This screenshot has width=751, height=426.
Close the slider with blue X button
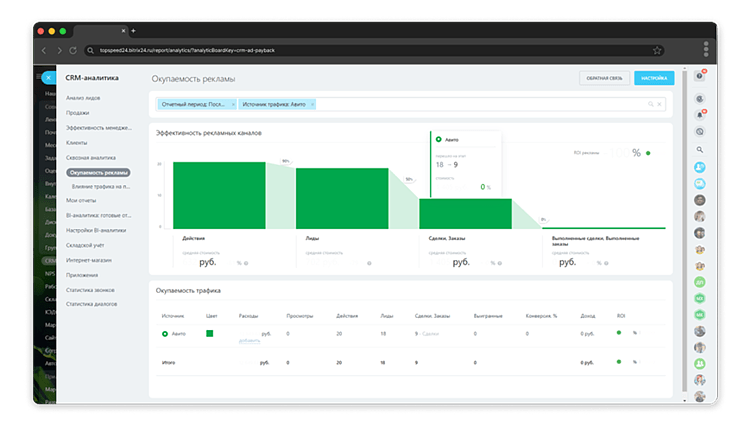[48, 78]
